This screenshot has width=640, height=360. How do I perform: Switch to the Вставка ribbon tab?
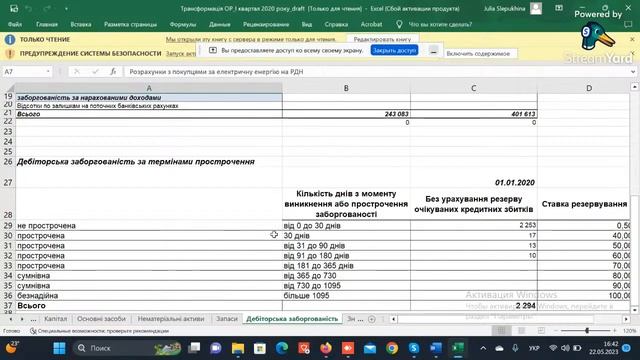click(81, 24)
